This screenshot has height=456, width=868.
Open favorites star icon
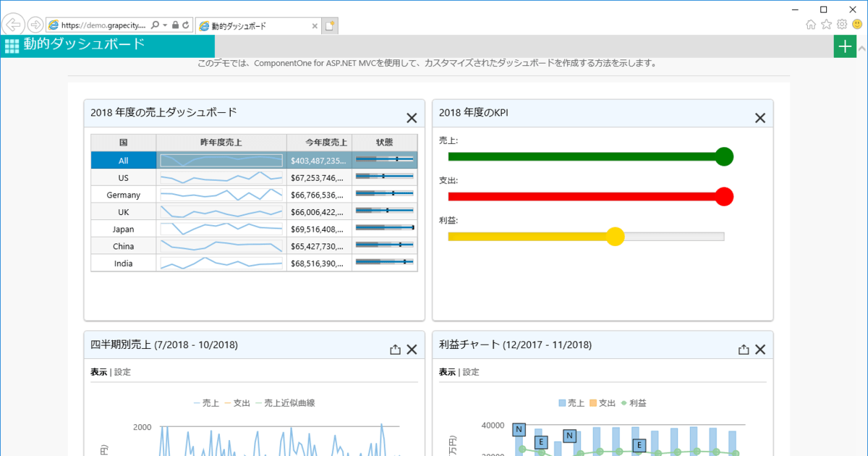pyautogui.click(x=827, y=24)
